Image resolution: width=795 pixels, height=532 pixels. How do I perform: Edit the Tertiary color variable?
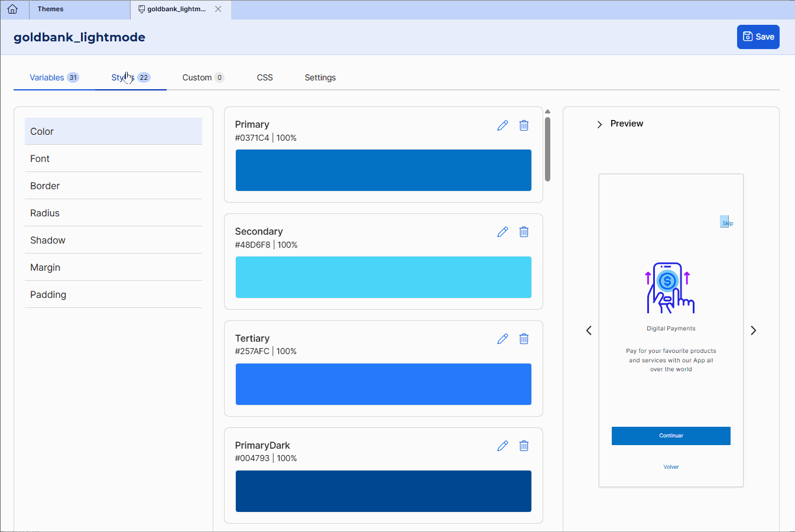pos(502,339)
